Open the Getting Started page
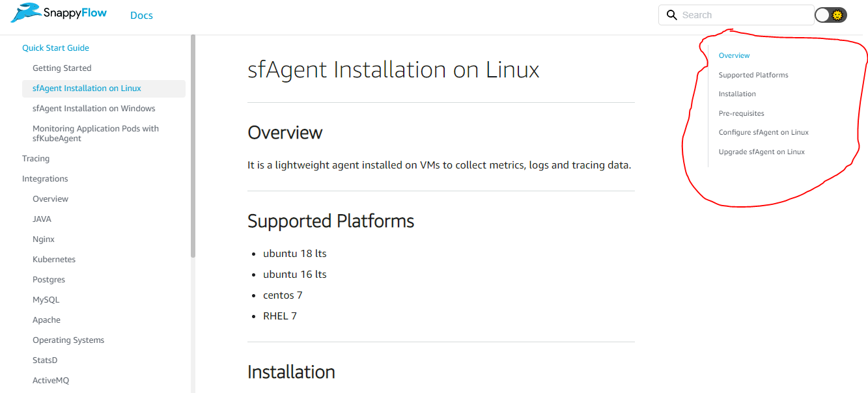The image size is (868, 393). pyautogui.click(x=62, y=68)
